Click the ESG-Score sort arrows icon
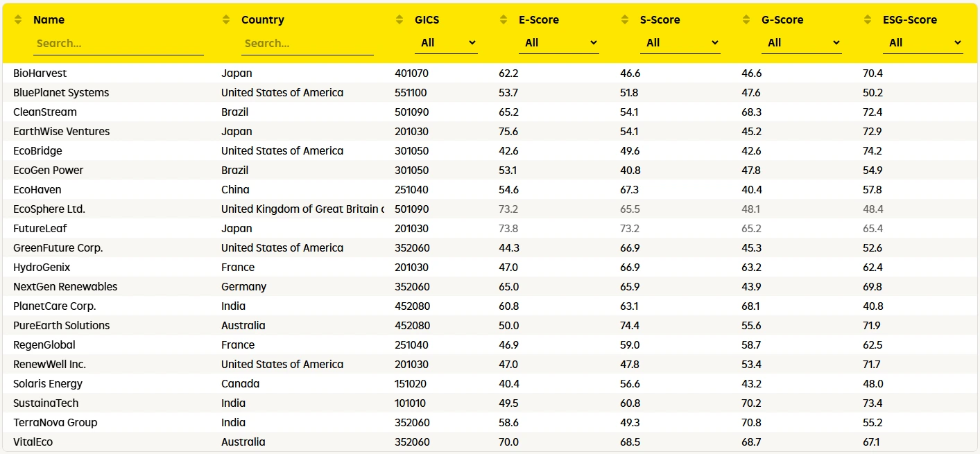This screenshot has height=454, width=980. point(868,20)
